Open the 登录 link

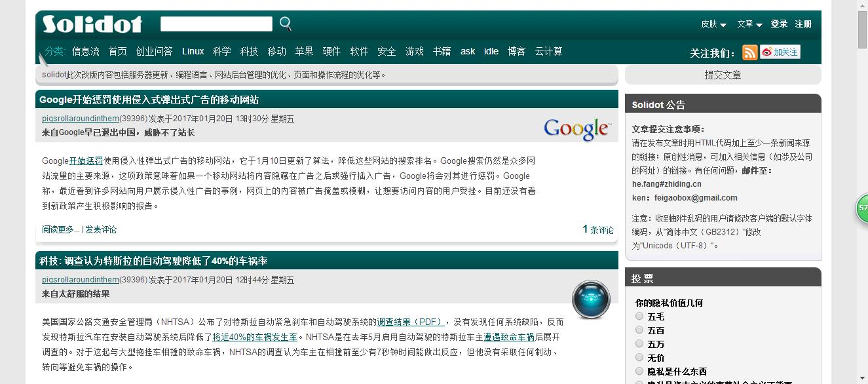click(779, 23)
